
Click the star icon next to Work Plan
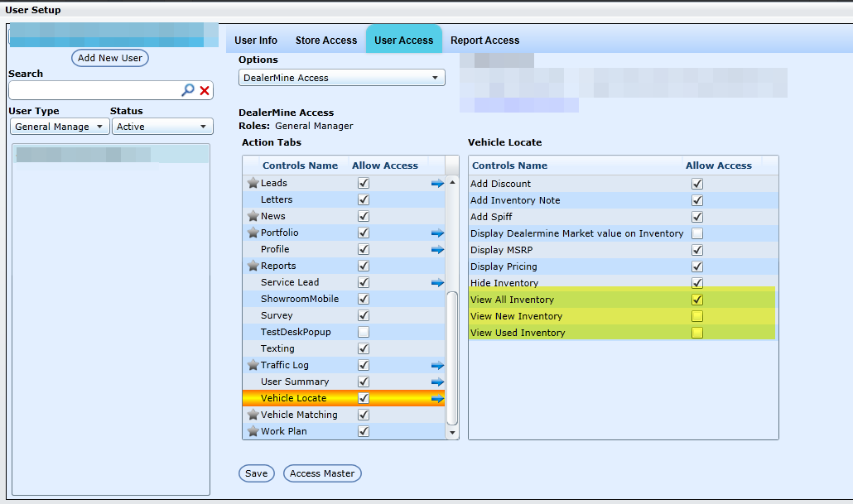[253, 431]
